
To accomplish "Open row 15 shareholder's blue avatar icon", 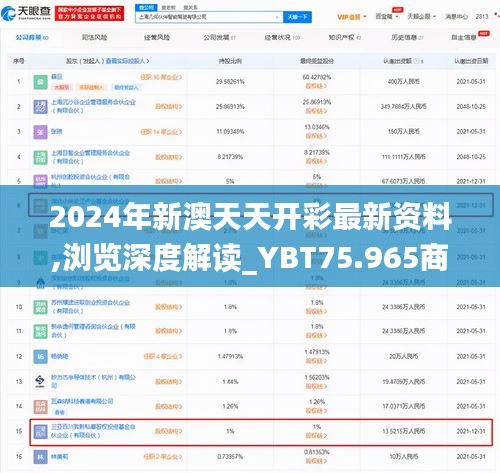I will point(40,432).
